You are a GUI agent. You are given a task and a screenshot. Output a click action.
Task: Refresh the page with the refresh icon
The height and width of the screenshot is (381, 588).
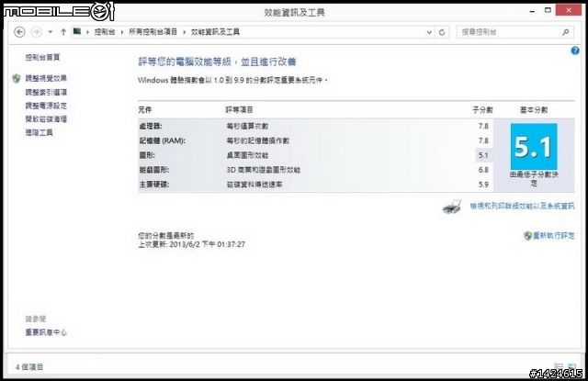[442, 33]
